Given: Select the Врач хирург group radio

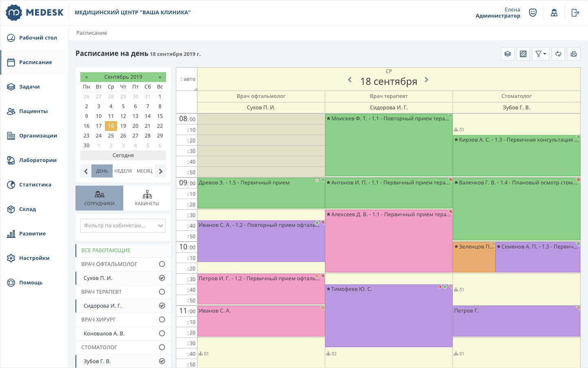Looking at the screenshot, I should (162, 319).
